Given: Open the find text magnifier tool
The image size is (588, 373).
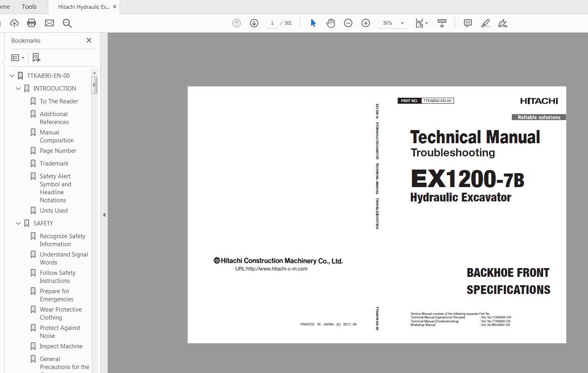Looking at the screenshot, I should click(67, 23).
